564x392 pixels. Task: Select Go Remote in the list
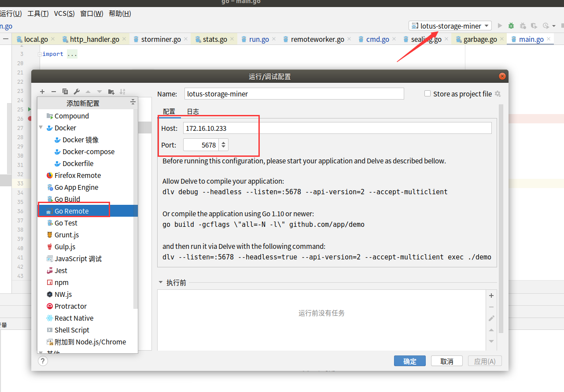pos(88,211)
